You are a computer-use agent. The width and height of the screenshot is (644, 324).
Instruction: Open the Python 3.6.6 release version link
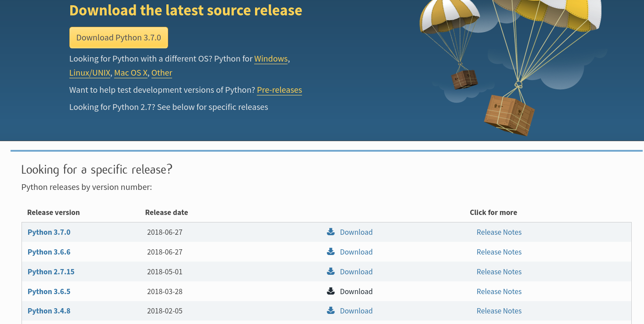click(x=49, y=252)
